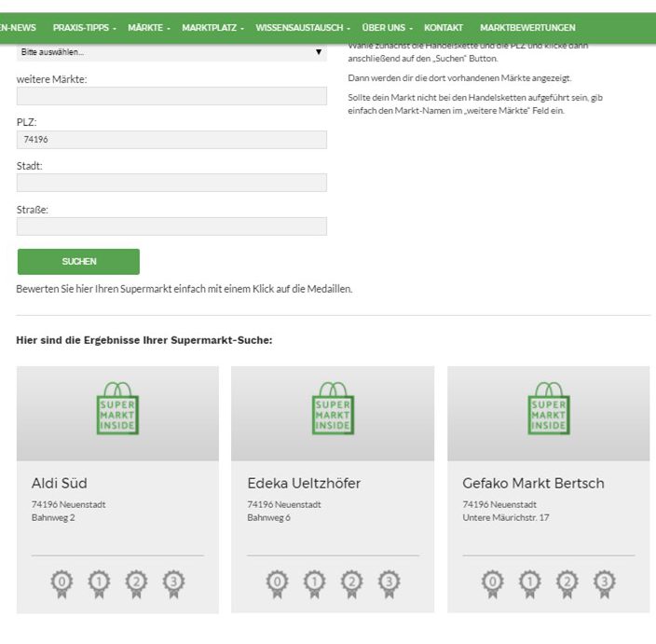
Task: Click Supermarkt Inside logo on Gefako card
Action: 549,408
